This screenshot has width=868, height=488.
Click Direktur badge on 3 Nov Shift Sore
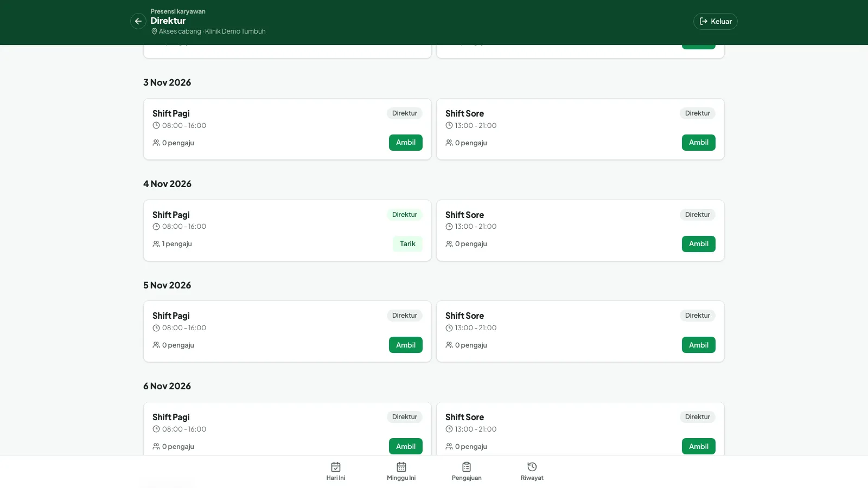click(698, 113)
